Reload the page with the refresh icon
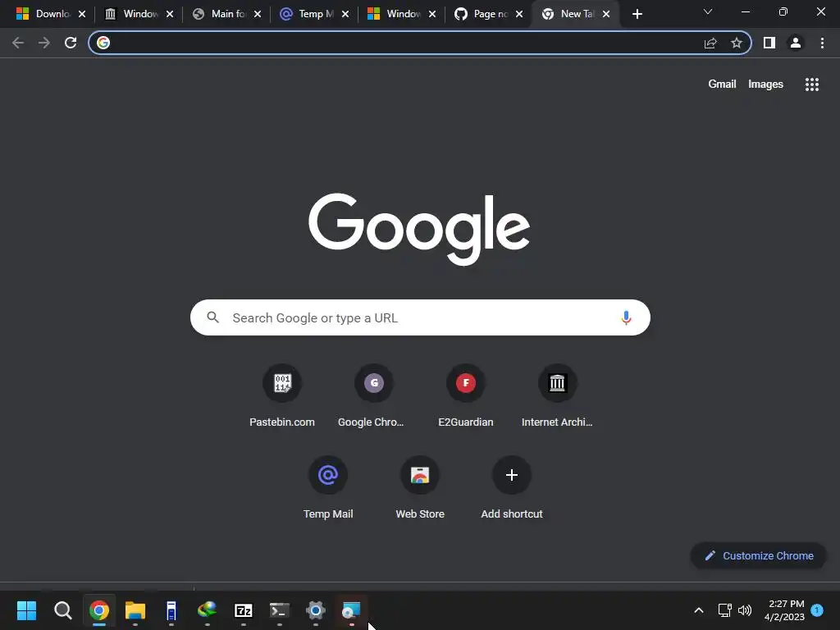840x630 pixels. [x=71, y=43]
